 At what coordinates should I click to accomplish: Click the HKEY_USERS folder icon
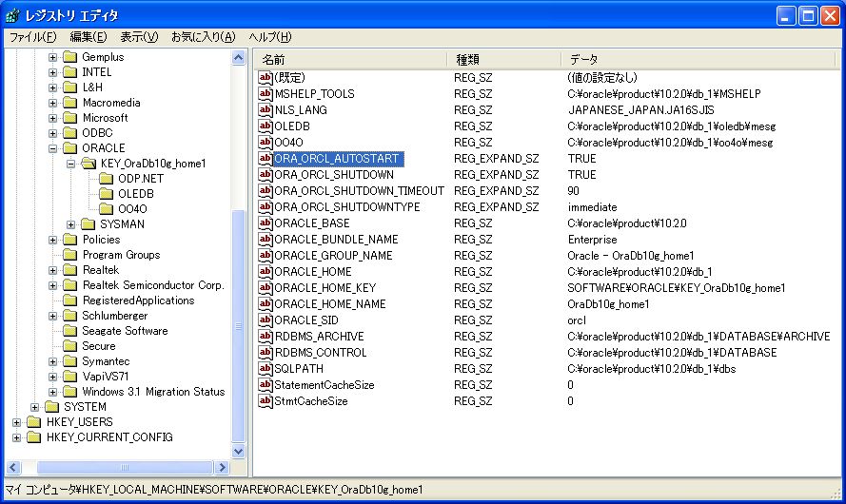(34, 421)
